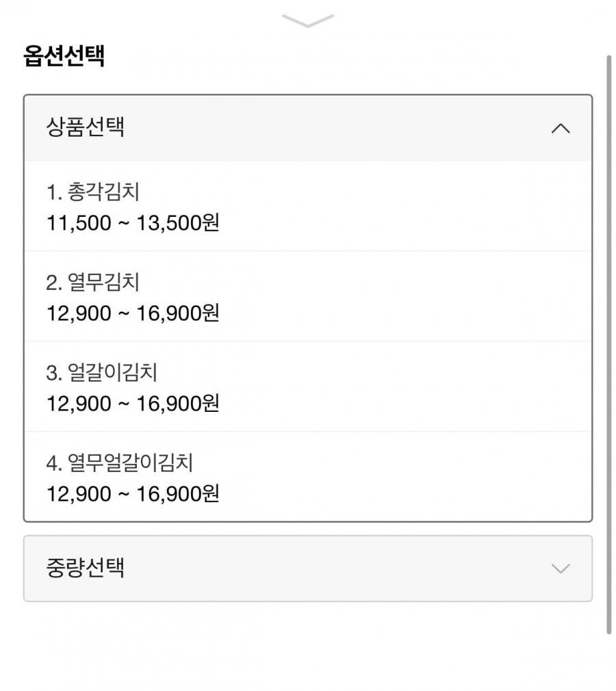Select option 1. 총각김치
Viewport: 616px width, 691px height.
tap(103, 192)
